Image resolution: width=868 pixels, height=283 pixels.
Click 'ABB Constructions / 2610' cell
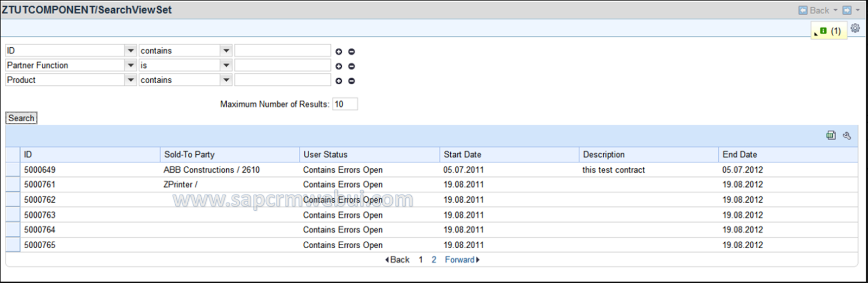[x=212, y=170]
